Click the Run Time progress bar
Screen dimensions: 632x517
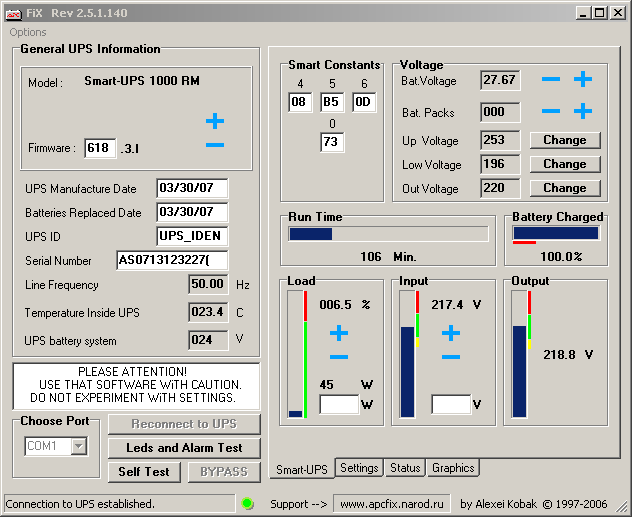click(389, 234)
